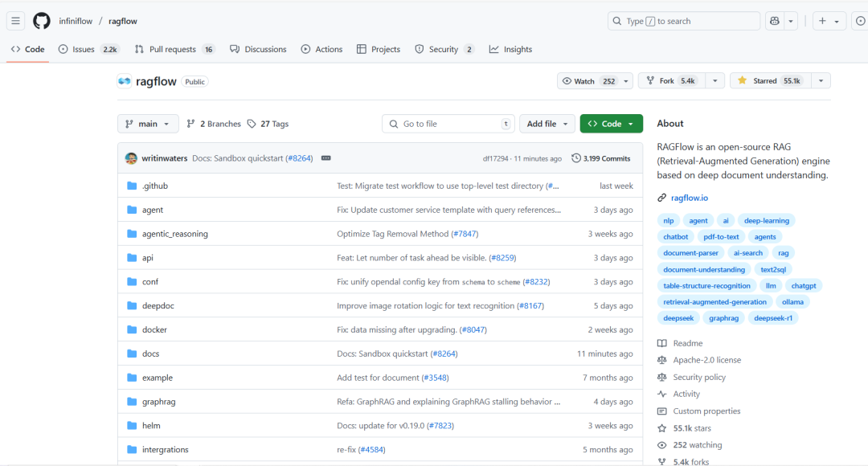The width and height of the screenshot is (868, 466).
Task: Click the df17294 commit hash
Action: pyautogui.click(x=495, y=158)
